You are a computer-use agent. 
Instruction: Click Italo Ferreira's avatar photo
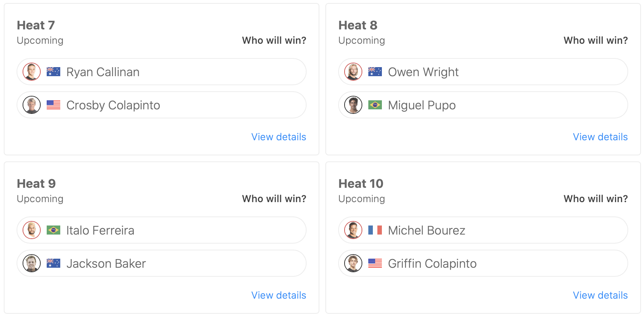[32, 230]
